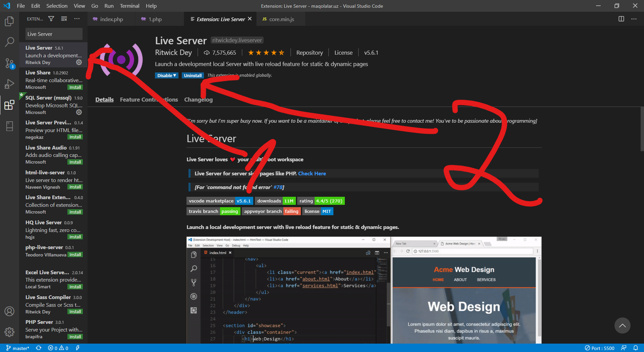Install the HQ Live Server extension
Screen dimensions: 644x352
click(x=75, y=237)
